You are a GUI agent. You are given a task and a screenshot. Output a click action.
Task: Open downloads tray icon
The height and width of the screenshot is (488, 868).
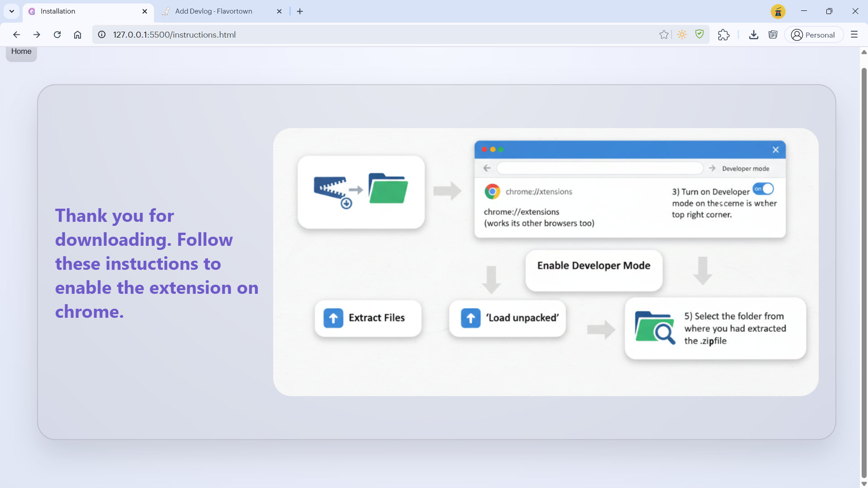pos(753,35)
